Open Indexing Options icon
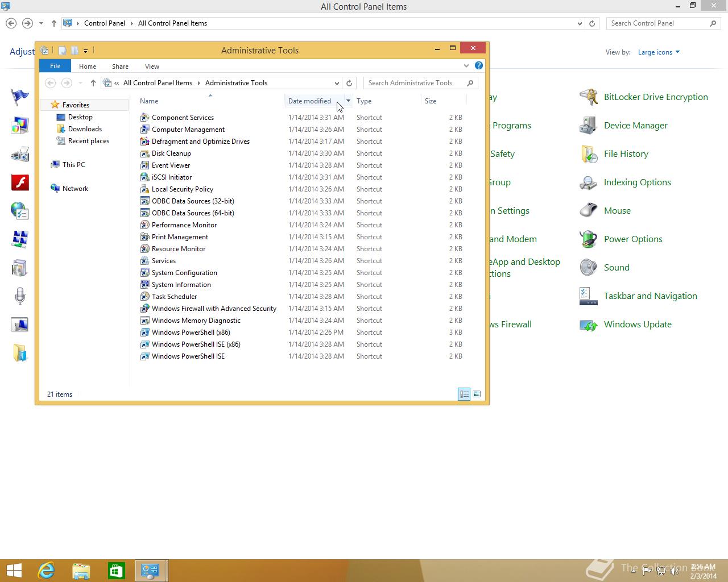 pos(589,182)
